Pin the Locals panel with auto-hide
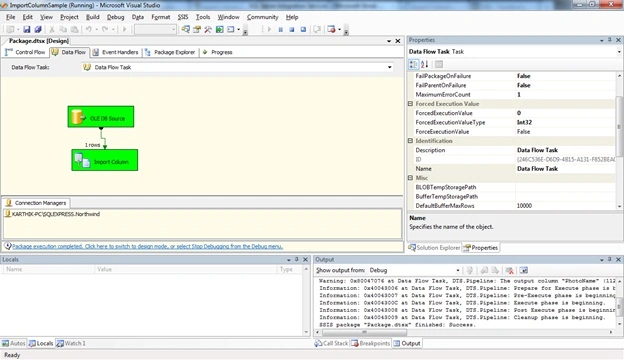624x360 pixels. 296,259
